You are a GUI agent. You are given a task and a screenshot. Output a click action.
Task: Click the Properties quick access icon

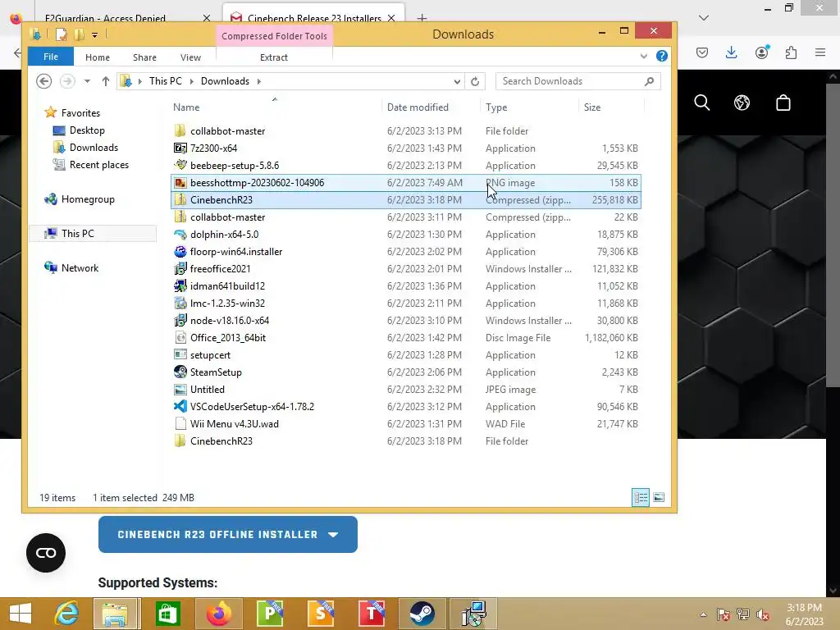point(62,34)
